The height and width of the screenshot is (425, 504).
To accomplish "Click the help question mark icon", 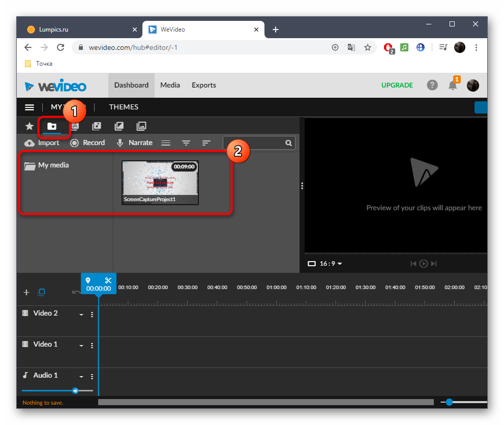I will point(432,85).
